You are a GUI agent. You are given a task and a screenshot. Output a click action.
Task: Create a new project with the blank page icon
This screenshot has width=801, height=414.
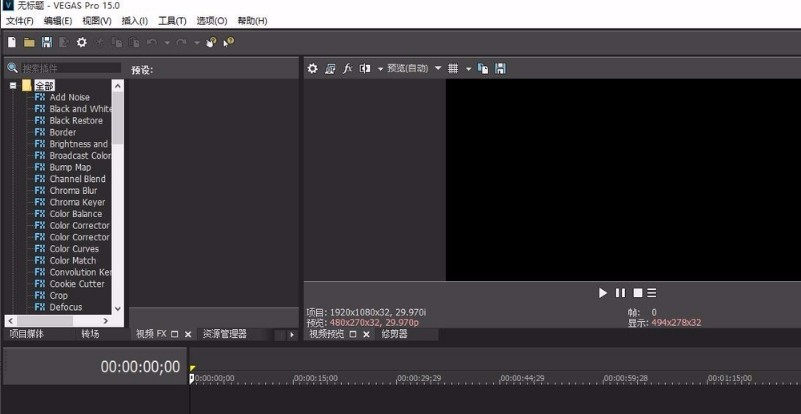pyautogui.click(x=12, y=42)
